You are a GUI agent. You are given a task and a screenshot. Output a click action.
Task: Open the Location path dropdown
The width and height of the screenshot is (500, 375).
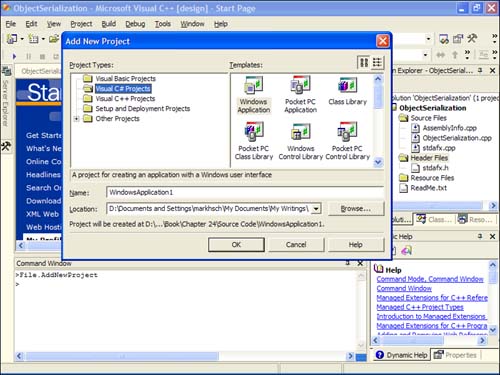coord(316,209)
